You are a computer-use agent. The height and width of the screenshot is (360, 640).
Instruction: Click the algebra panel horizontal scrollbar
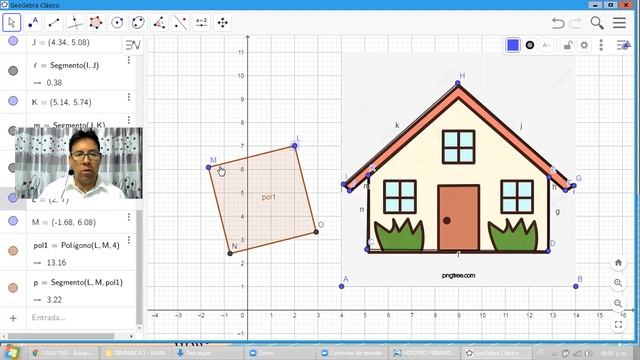click(61, 336)
